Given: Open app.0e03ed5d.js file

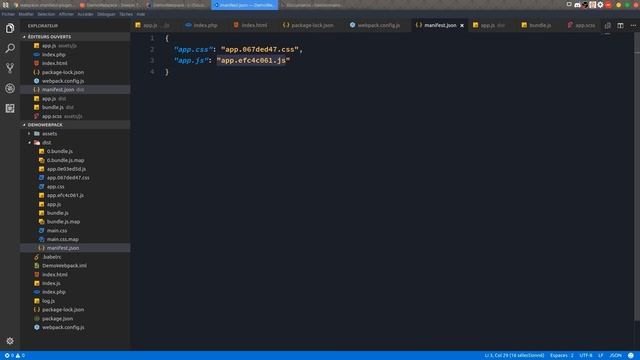Looking at the screenshot, I should [x=66, y=169].
